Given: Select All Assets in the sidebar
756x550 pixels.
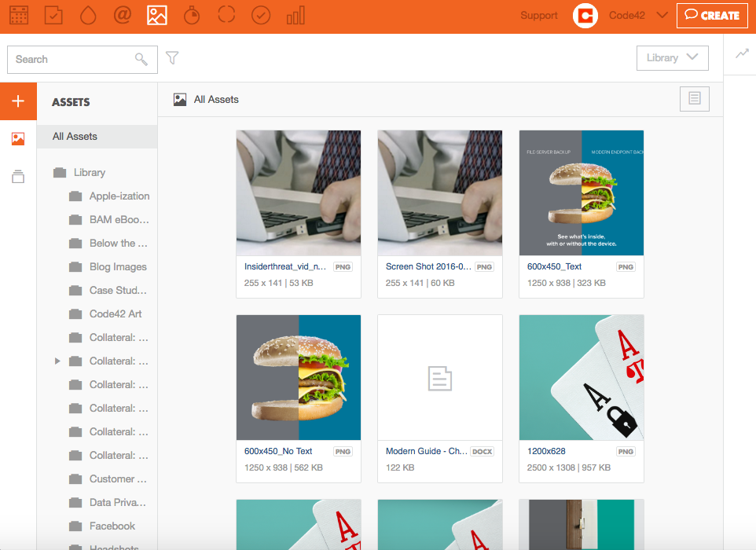Looking at the screenshot, I should coord(97,137).
